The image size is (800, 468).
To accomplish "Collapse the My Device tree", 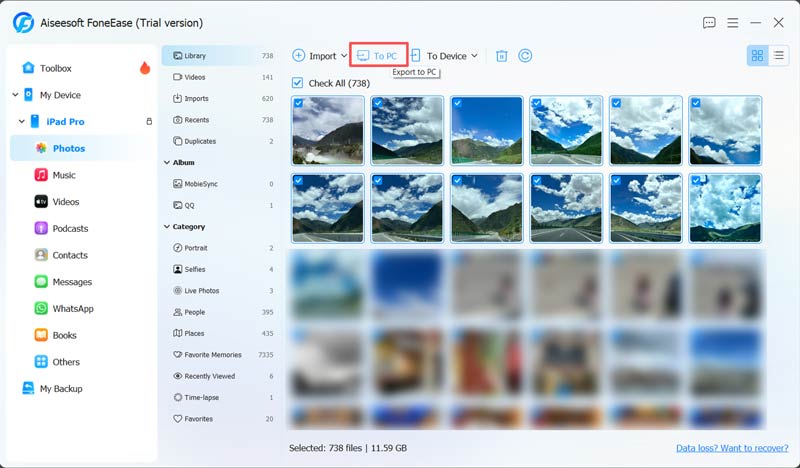I will [15, 94].
